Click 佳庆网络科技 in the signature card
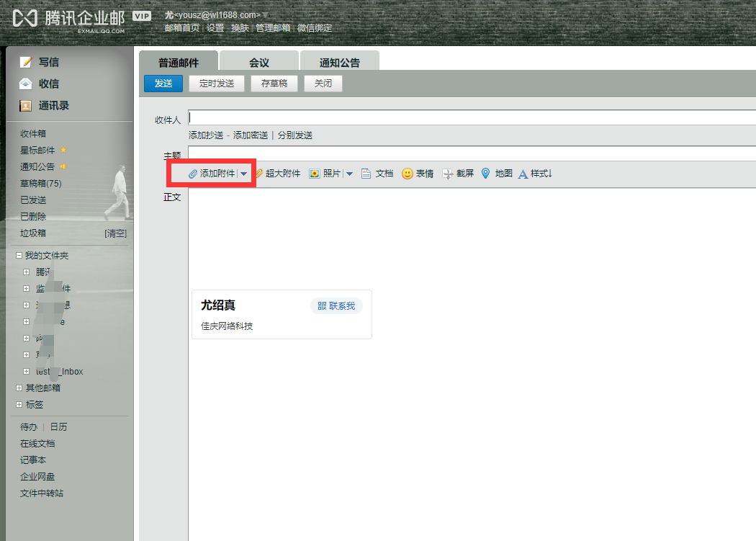The width and height of the screenshot is (756, 541). [227, 326]
